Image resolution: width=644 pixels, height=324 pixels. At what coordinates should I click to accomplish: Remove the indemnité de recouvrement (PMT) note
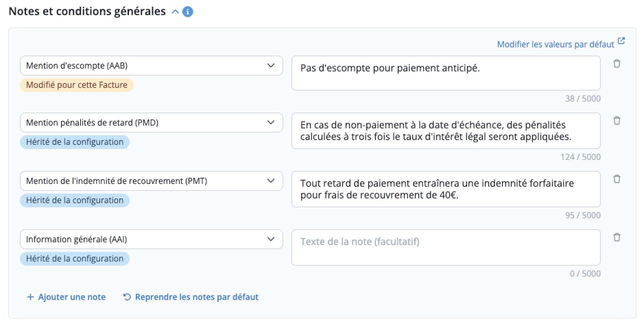coord(617,179)
